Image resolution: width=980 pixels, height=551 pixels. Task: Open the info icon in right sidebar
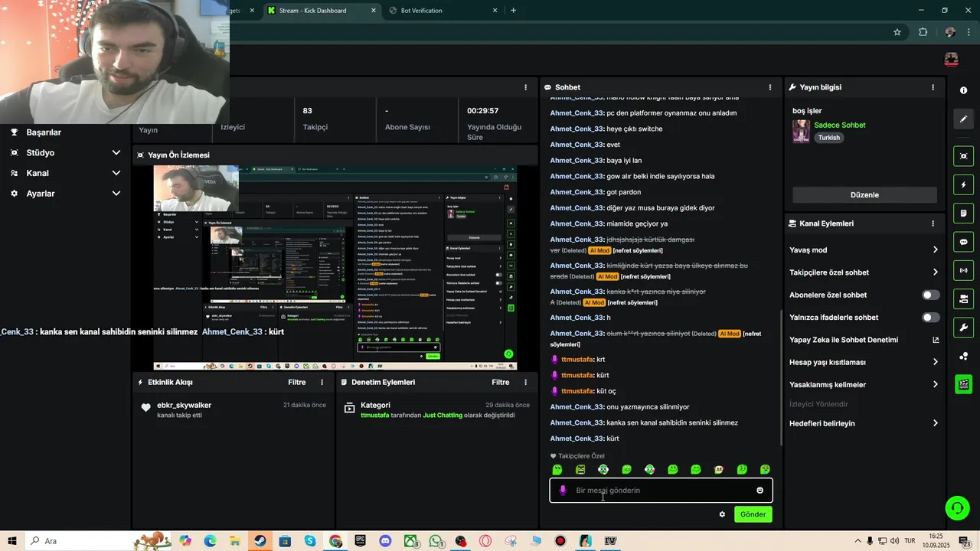point(963,90)
